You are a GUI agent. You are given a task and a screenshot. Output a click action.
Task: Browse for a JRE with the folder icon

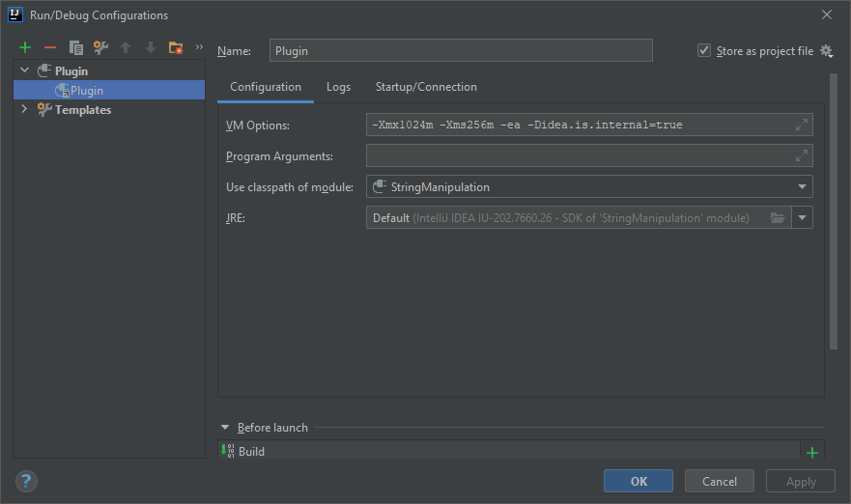point(778,217)
